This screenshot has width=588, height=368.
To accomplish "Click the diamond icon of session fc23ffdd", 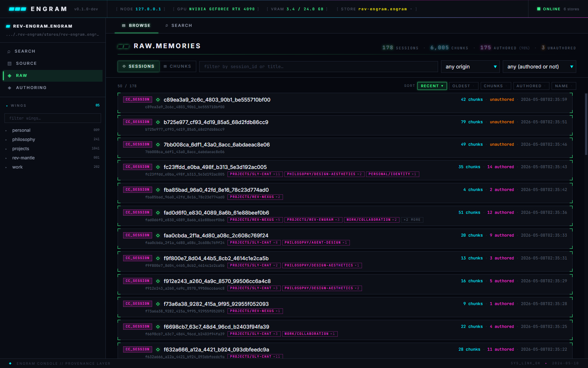I will [158, 167].
